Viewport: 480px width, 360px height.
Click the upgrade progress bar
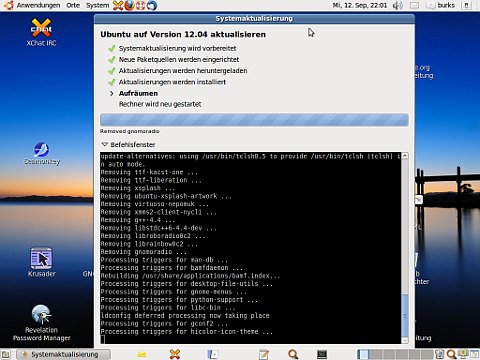pyautogui.click(x=254, y=120)
